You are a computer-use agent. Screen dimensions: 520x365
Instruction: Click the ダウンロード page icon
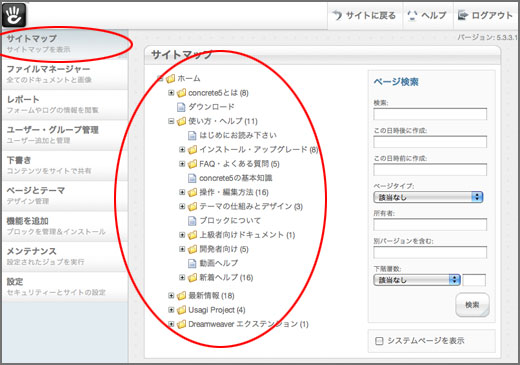click(181, 107)
